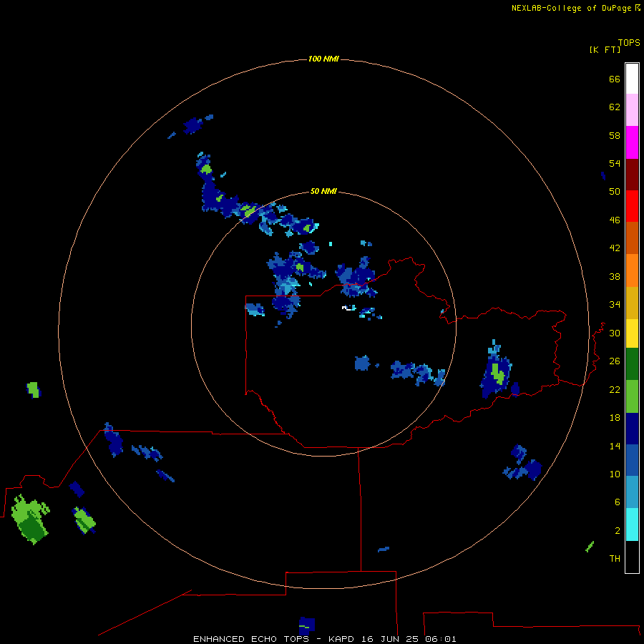Select the 14 scale value
644x644 pixels.
tap(615, 446)
